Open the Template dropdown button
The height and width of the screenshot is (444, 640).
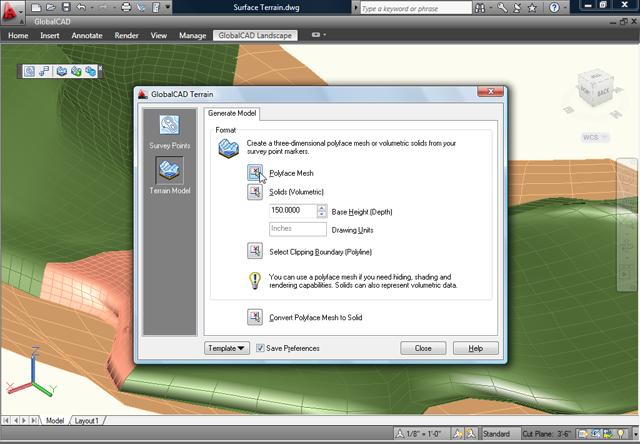coord(227,348)
